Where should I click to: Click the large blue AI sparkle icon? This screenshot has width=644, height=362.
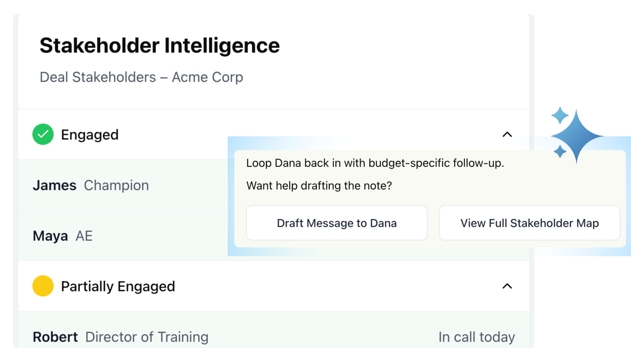(x=577, y=136)
